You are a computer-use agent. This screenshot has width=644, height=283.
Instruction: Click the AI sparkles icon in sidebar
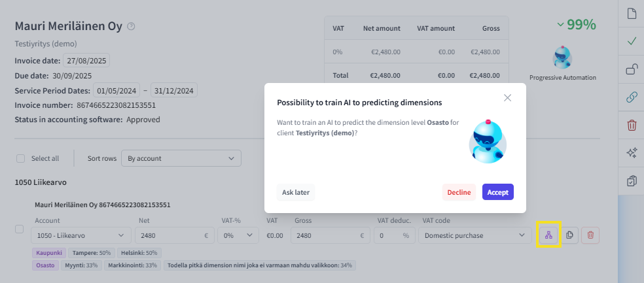632,153
